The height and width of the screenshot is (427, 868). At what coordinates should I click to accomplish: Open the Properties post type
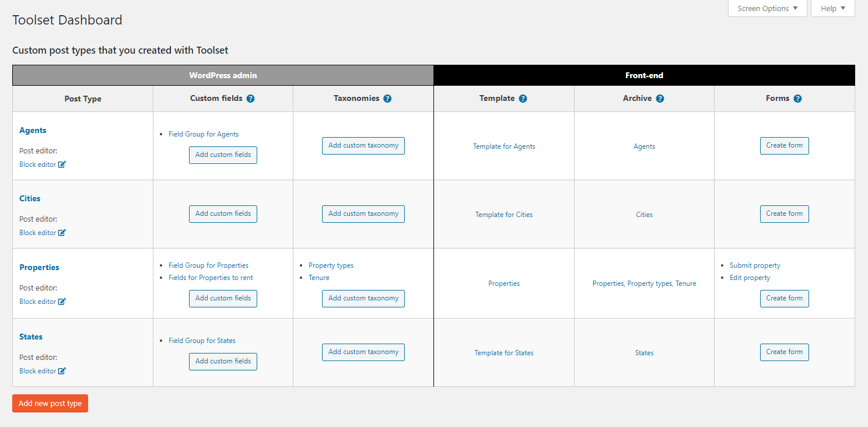[39, 268]
